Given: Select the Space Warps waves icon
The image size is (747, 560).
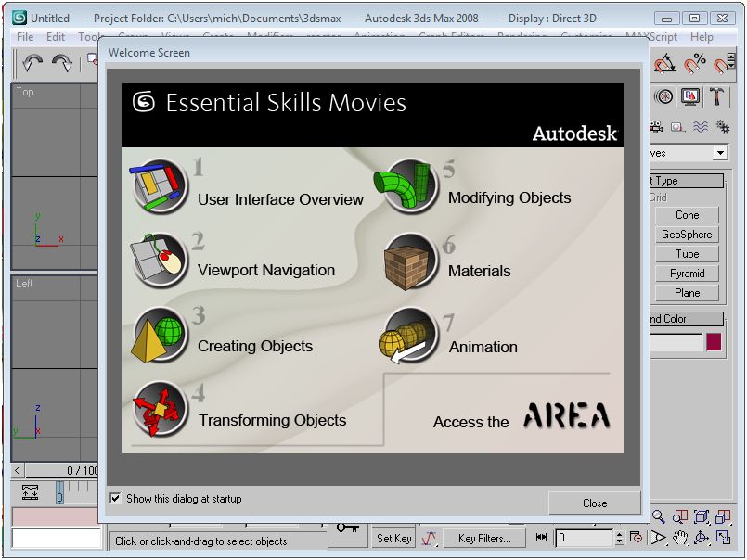Looking at the screenshot, I should (x=701, y=127).
